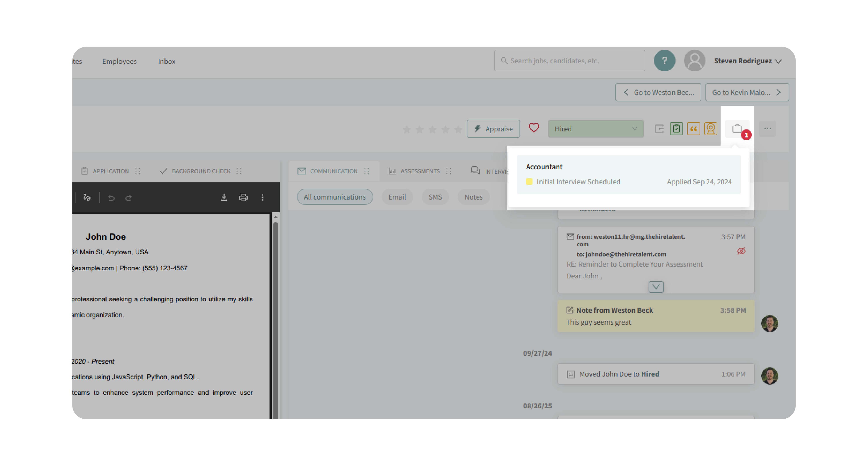Click the green clipboard checklist icon
The height and width of the screenshot is (466, 868).
click(x=676, y=129)
